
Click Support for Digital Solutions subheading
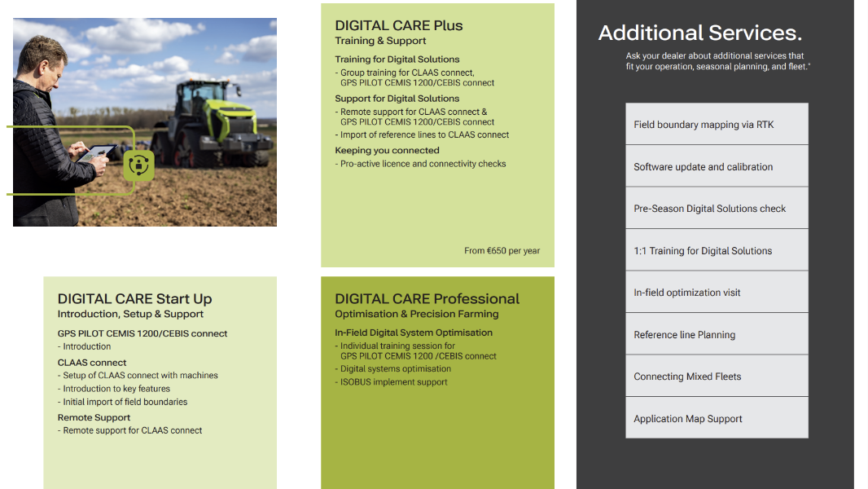click(397, 99)
